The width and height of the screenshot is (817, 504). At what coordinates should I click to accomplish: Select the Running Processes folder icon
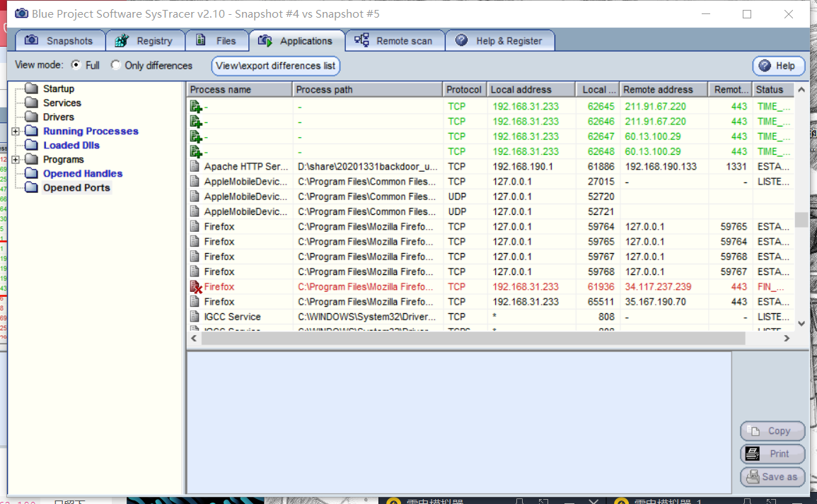coord(31,131)
